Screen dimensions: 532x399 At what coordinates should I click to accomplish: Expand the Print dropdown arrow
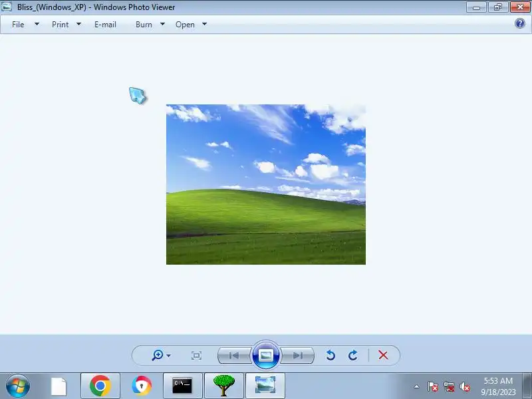pyautogui.click(x=78, y=24)
